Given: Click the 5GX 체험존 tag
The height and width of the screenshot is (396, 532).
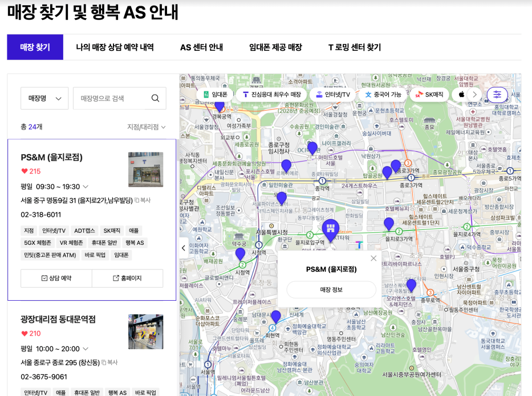Looking at the screenshot, I should tap(37, 243).
